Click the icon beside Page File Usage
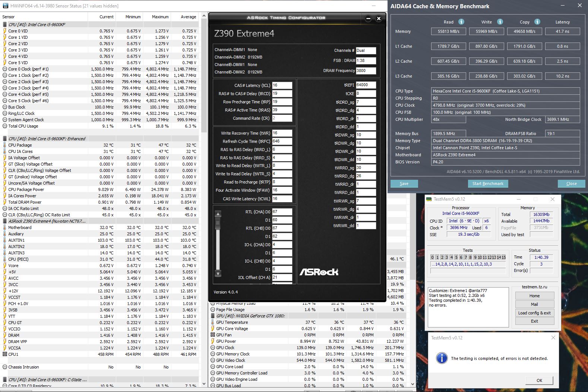This screenshot has width=588, height=392. coord(213,310)
